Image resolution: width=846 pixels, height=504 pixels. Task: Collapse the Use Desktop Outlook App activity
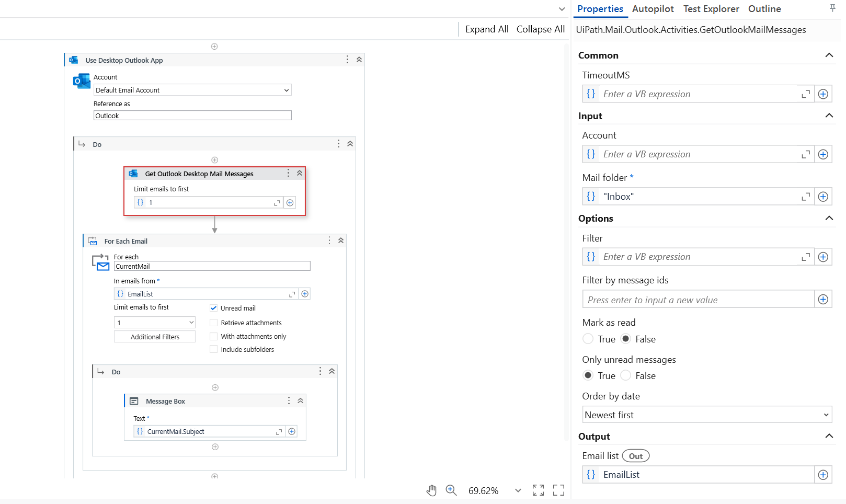point(359,60)
